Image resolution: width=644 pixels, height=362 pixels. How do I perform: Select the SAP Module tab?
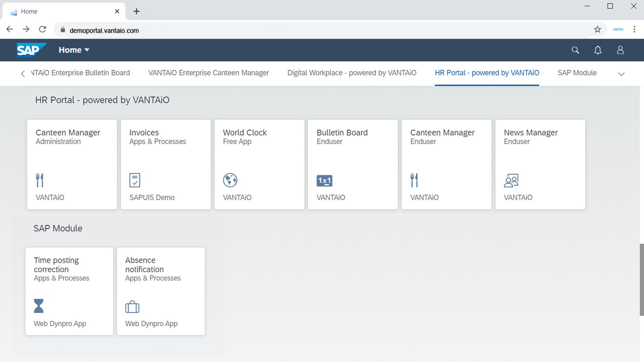tap(577, 73)
